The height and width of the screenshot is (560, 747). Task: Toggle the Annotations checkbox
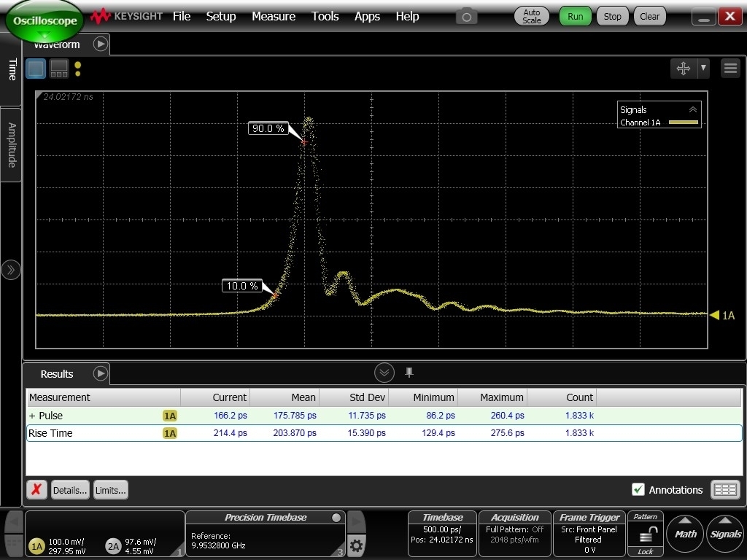638,490
